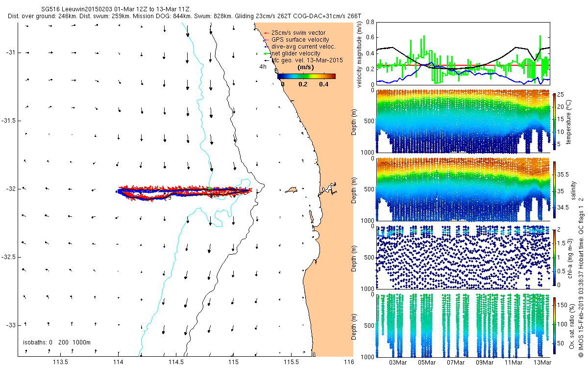Click the velocity (m/s) colorbar
Image resolution: width=588 pixels, height=368 pixels.
tap(306, 76)
